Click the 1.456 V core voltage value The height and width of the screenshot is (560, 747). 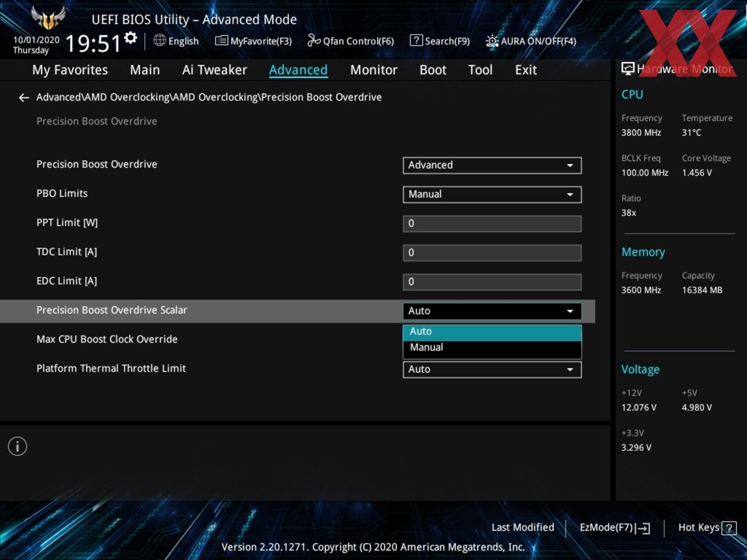pos(697,172)
